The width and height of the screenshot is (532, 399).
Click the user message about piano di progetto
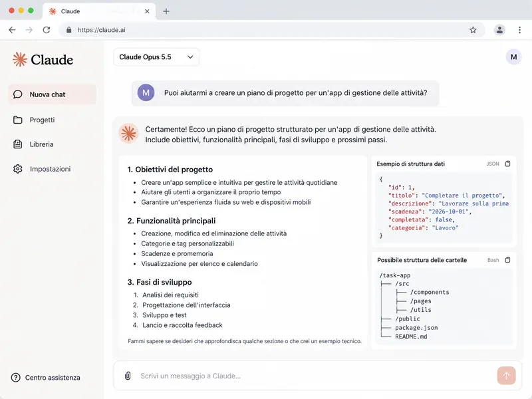[x=285, y=93]
